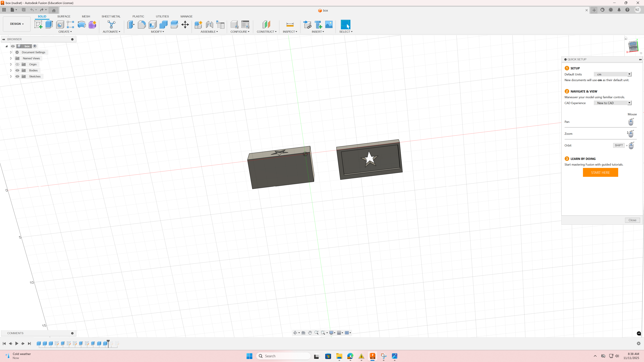The height and width of the screenshot is (362, 644).
Task: Click the timeline position marker
Action: point(108,342)
